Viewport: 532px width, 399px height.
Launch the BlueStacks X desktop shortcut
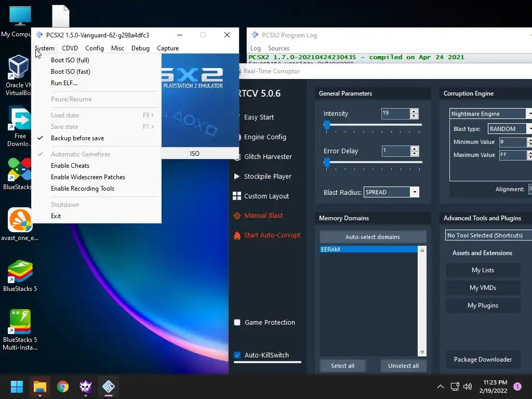pos(18,174)
